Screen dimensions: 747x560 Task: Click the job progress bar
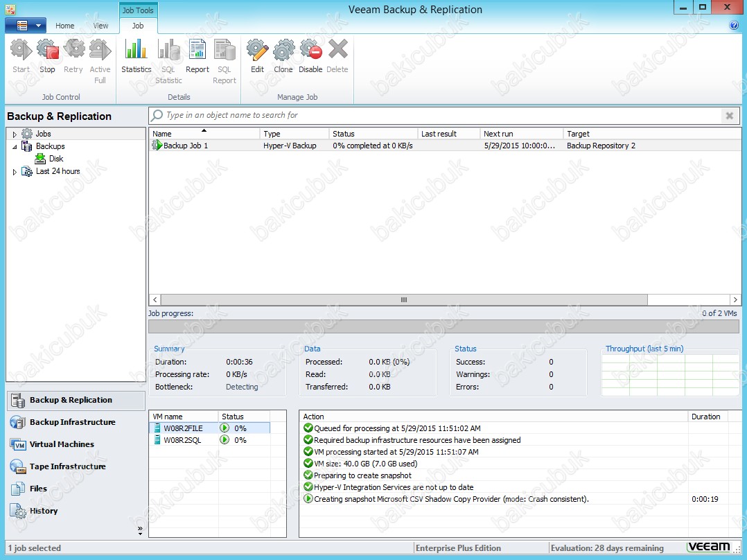click(x=444, y=326)
